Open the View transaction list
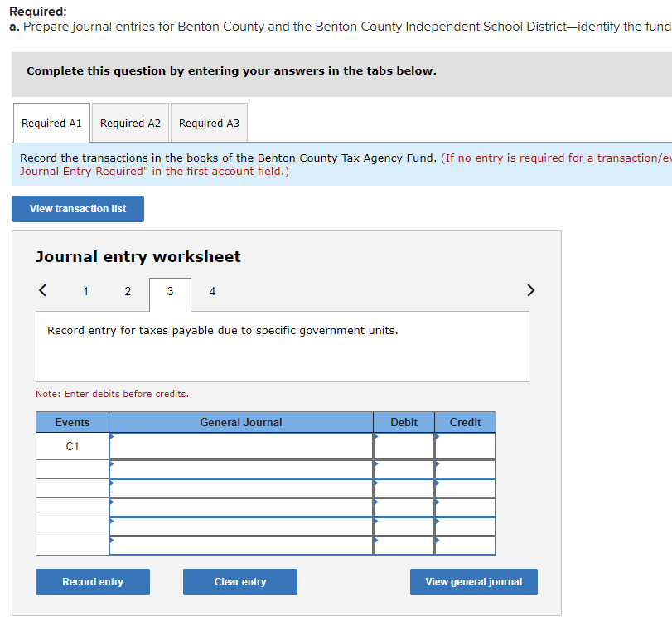 [77, 208]
